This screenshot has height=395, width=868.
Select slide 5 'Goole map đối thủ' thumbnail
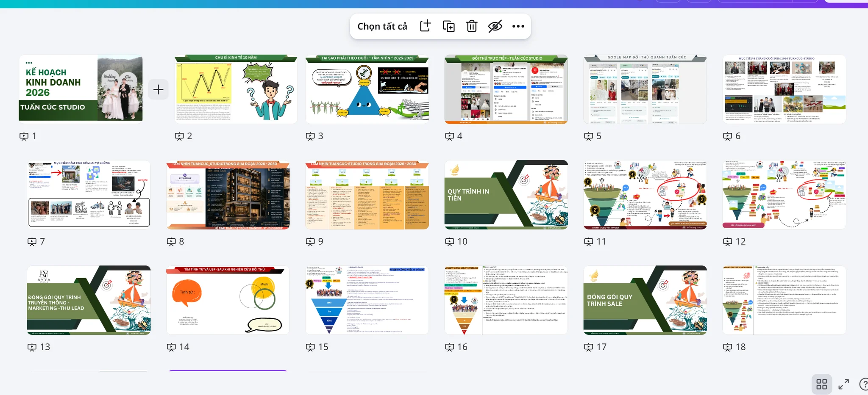tap(645, 89)
